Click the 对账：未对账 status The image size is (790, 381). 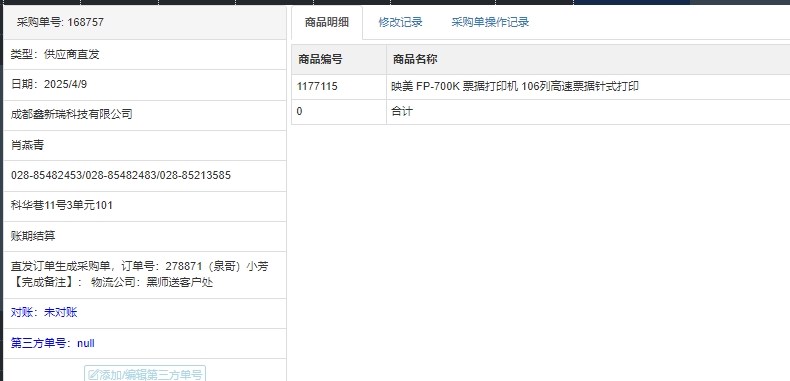(44, 312)
